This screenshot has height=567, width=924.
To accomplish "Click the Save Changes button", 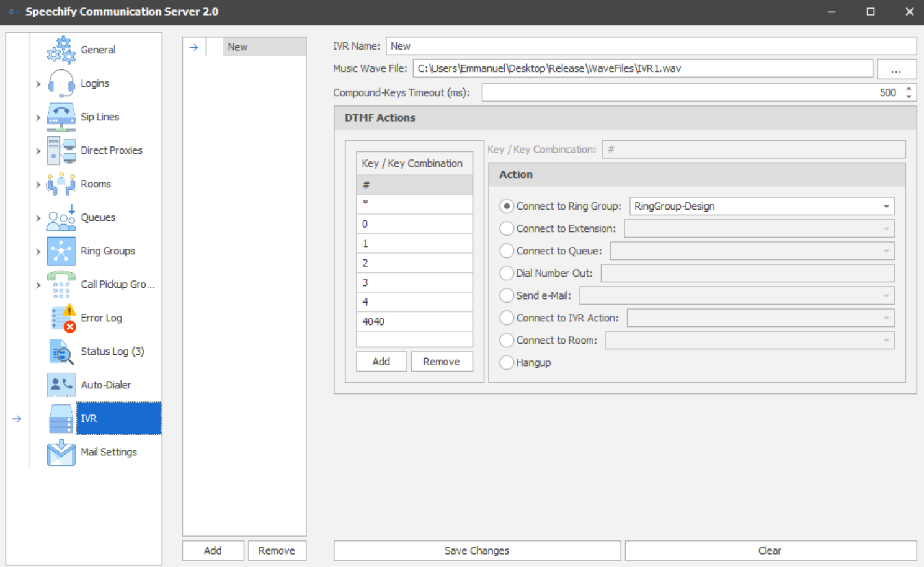I will [x=477, y=550].
